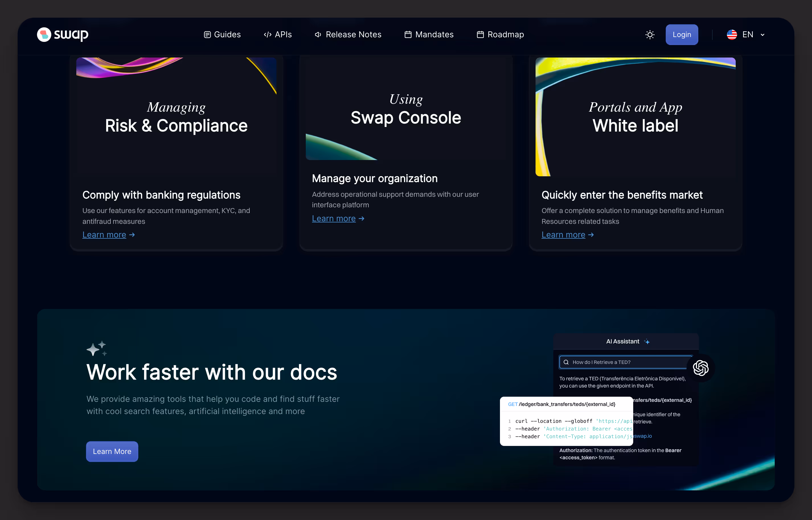This screenshot has height=520, width=812.
Task: Click the Swap logo
Action: (x=63, y=34)
